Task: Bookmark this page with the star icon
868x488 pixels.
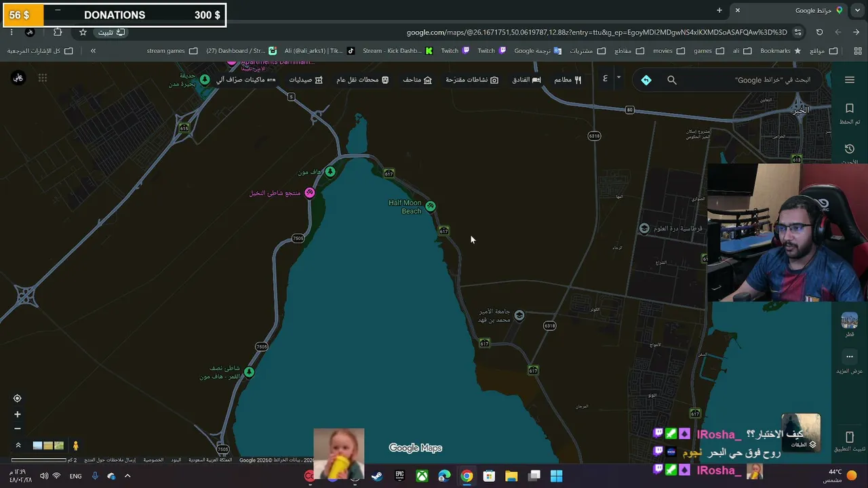Action: pyautogui.click(x=83, y=32)
